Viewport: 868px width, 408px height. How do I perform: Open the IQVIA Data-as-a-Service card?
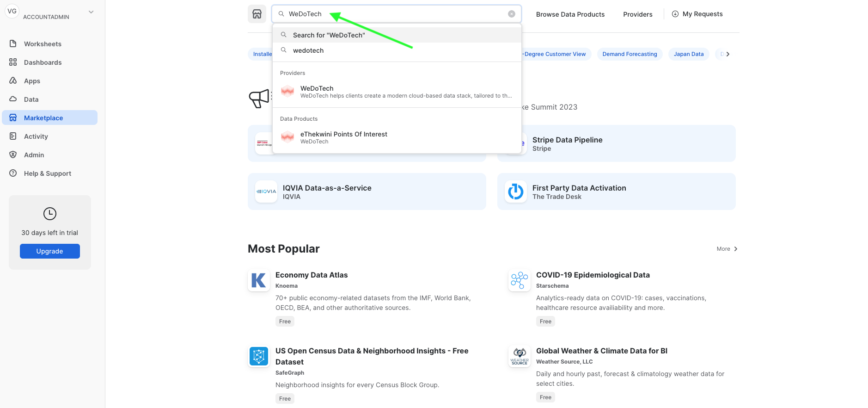coord(367,192)
